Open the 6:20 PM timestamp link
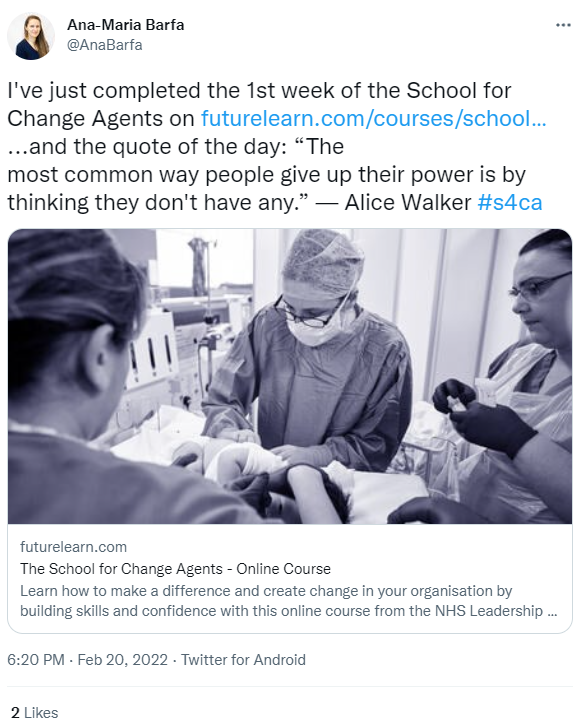585x725 pixels. click(36, 659)
